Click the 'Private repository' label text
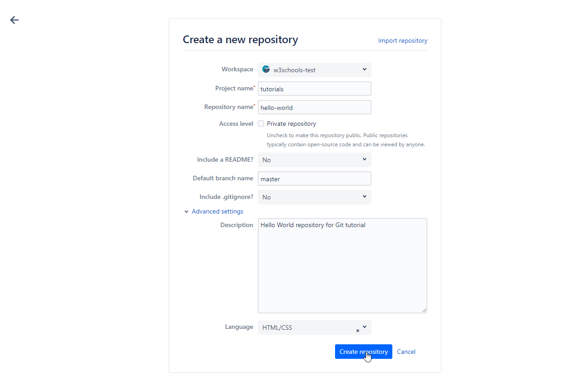This screenshot has height=392, width=581. pyautogui.click(x=291, y=124)
